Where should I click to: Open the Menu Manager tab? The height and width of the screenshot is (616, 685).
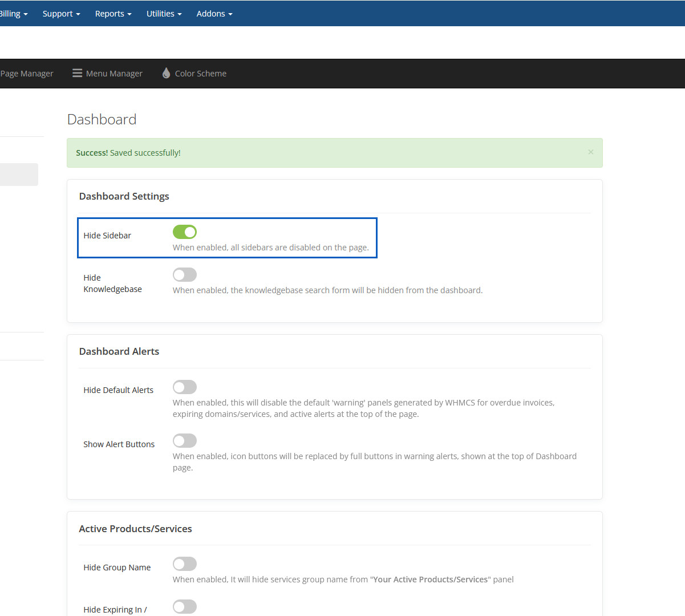[114, 74]
